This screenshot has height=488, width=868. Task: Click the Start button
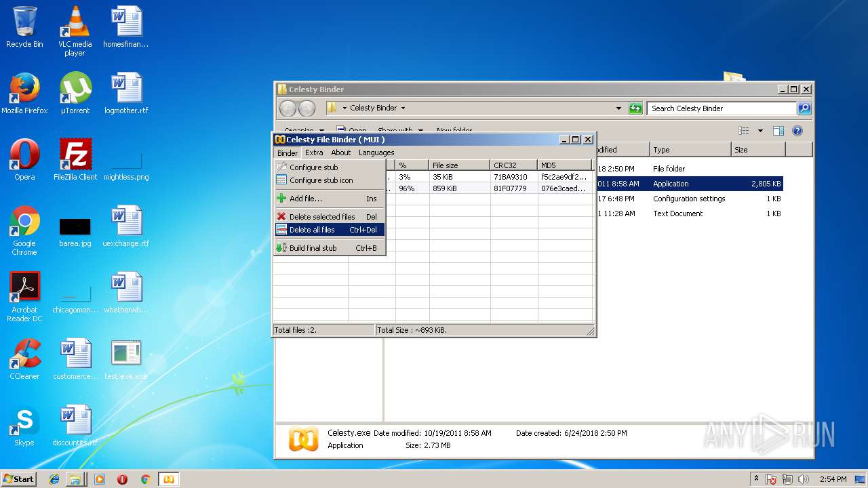(19, 479)
